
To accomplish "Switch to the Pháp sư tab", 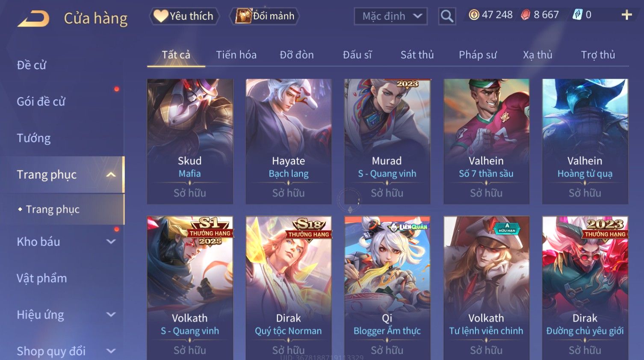I will [x=478, y=55].
